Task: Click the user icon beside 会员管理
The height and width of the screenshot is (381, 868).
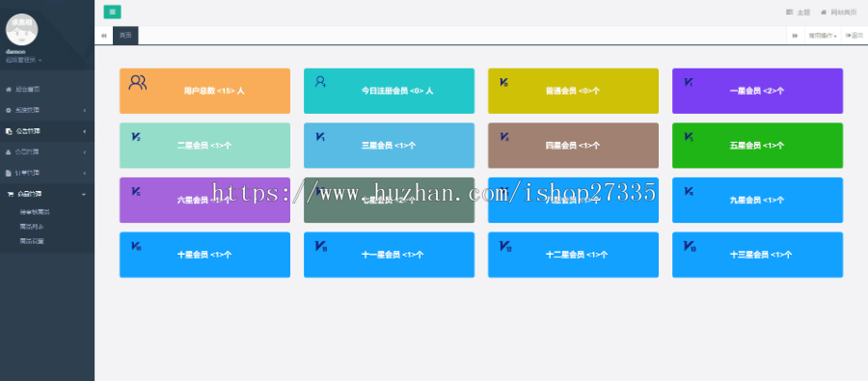Action: [9, 151]
